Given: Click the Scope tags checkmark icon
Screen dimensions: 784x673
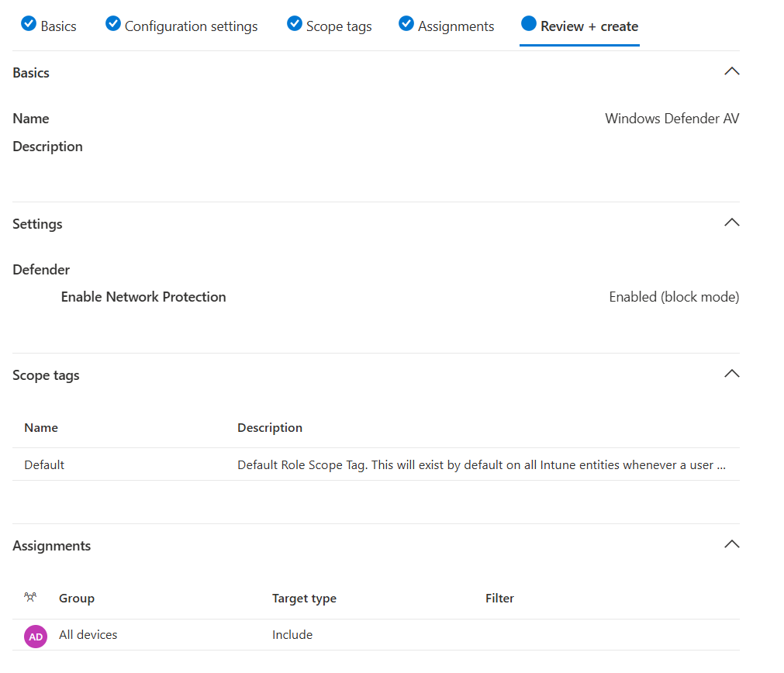Looking at the screenshot, I should (294, 24).
